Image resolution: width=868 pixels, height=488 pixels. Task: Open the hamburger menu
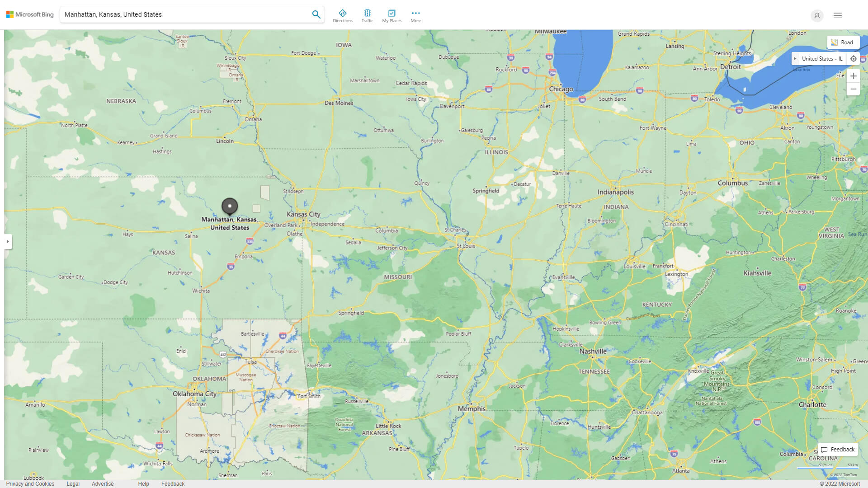pos(837,15)
